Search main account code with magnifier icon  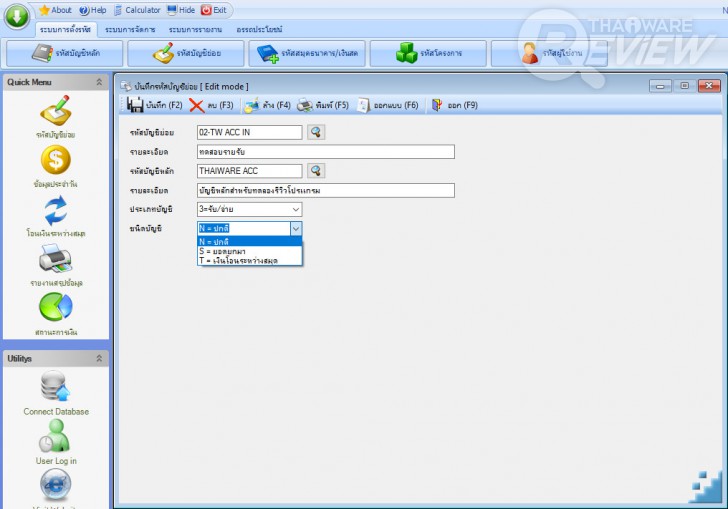[316, 171]
